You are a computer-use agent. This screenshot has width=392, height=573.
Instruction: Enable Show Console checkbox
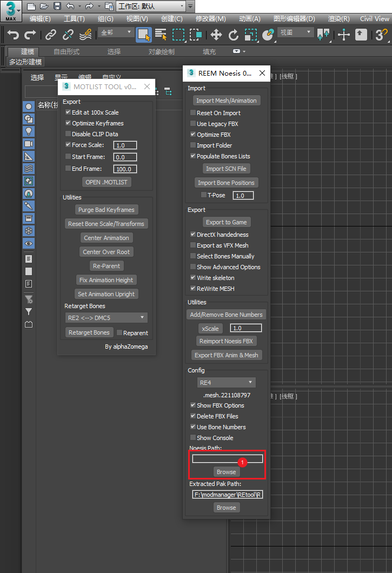tap(193, 437)
